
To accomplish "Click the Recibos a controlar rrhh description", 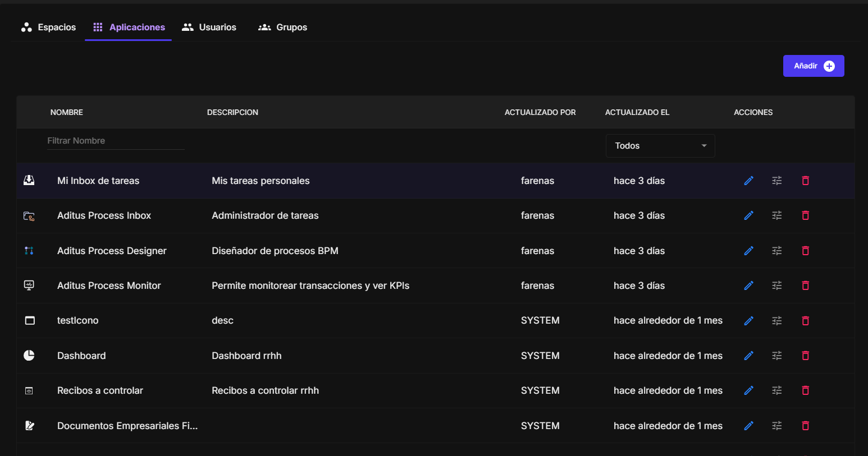I will (265, 390).
